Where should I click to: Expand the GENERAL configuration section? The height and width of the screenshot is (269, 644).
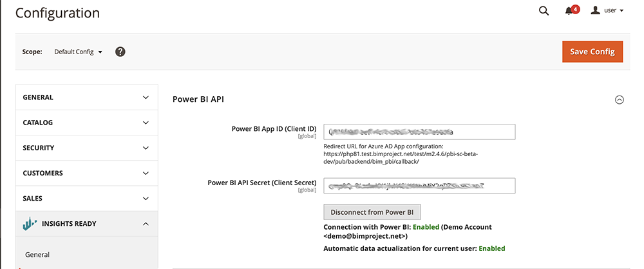click(x=87, y=97)
